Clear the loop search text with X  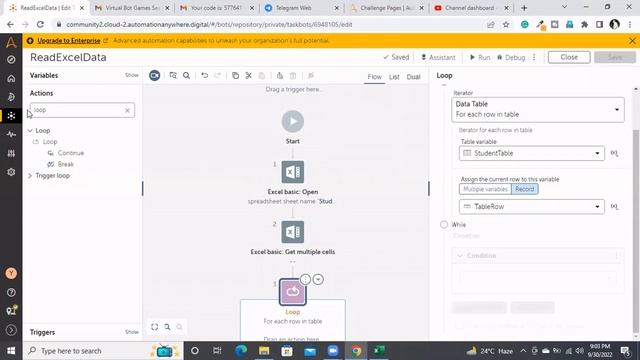pyautogui.click(x=127, y=110)
